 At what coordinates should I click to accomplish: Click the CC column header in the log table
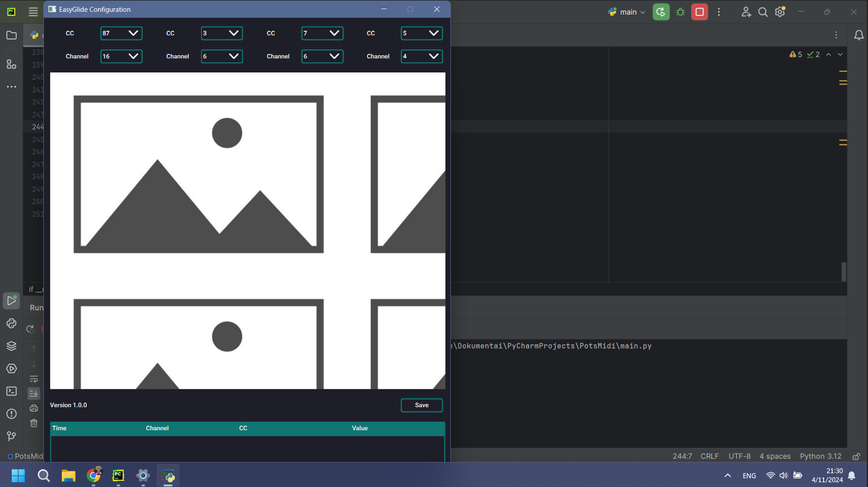[x=243, y=429]
